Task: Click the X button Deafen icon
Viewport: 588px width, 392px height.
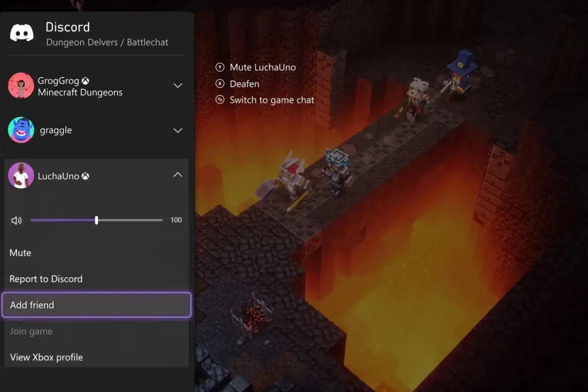Action: pos(220,83)
